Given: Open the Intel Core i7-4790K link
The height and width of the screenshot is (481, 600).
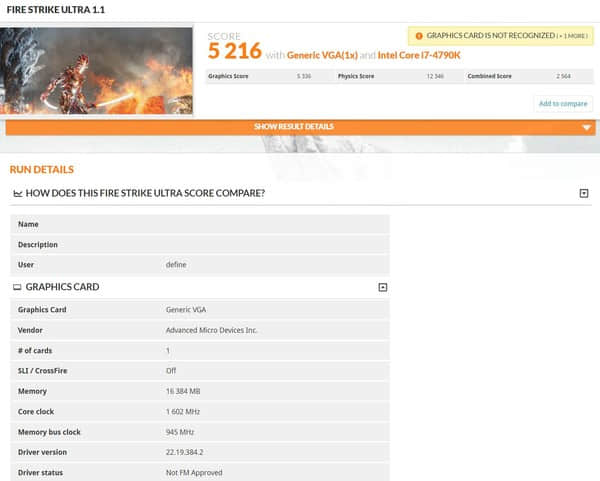Looking at the screenshot, I should (419, 55).
